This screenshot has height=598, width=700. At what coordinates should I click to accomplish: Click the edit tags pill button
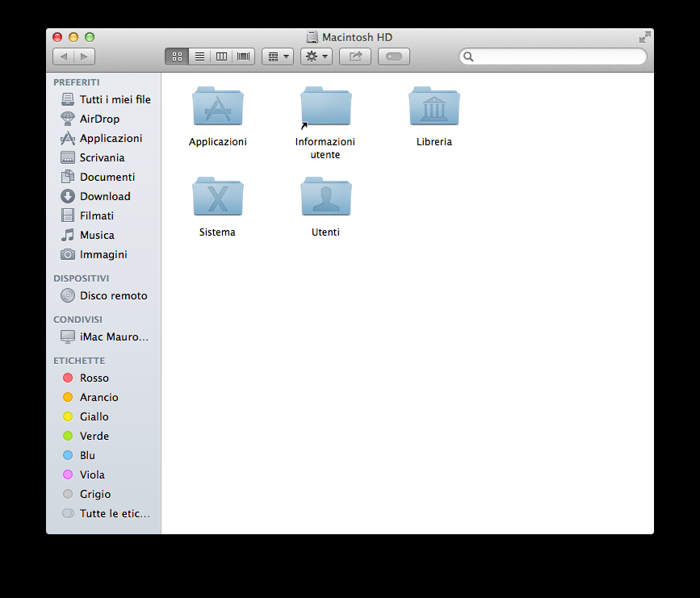[393, 56]
